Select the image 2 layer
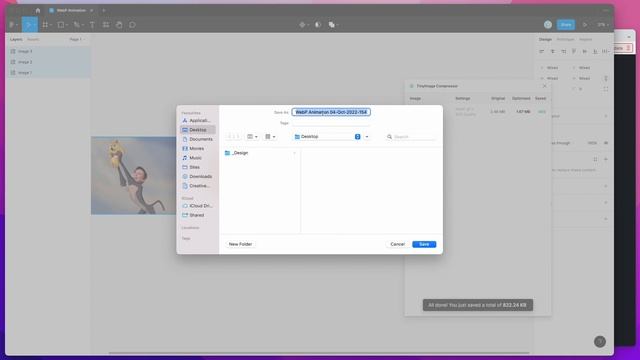The width and height of the screenshot is (640, 360). (49, 62)
